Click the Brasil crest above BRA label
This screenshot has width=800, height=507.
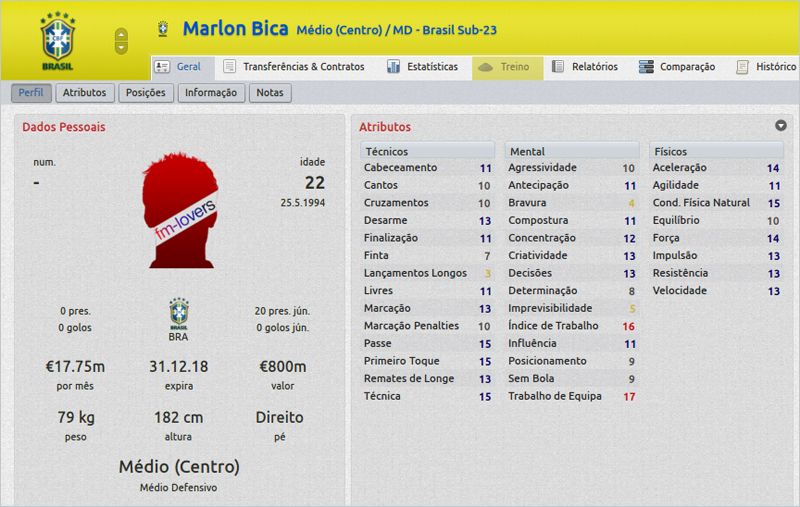pos(181,314)
